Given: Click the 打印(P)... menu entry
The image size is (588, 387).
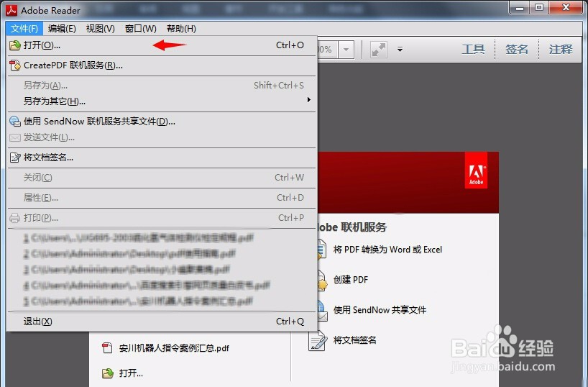Looking at the screenshot, I should (x=162, y=218).
